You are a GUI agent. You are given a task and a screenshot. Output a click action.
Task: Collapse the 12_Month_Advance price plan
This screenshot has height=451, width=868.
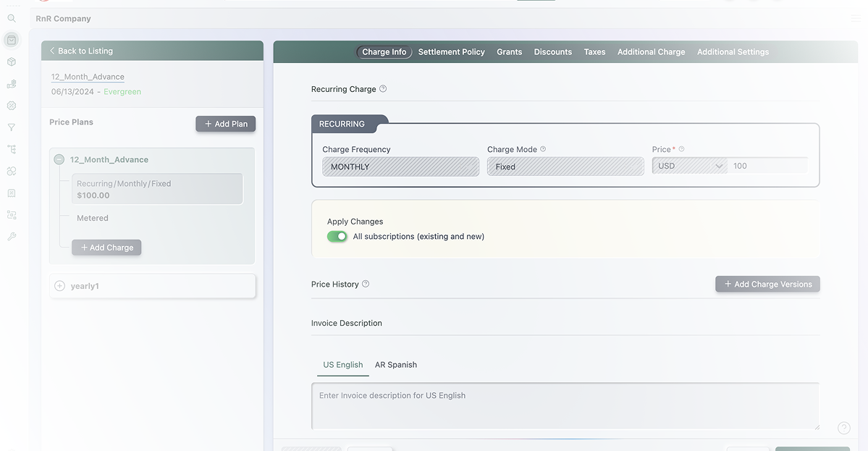tap(59, 159)
